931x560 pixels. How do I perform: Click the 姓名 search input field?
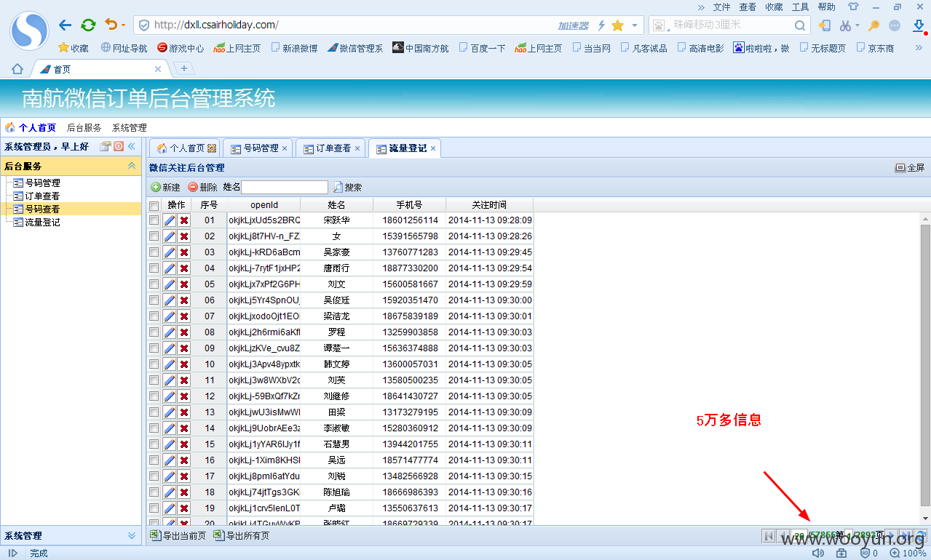coord(285,187)
